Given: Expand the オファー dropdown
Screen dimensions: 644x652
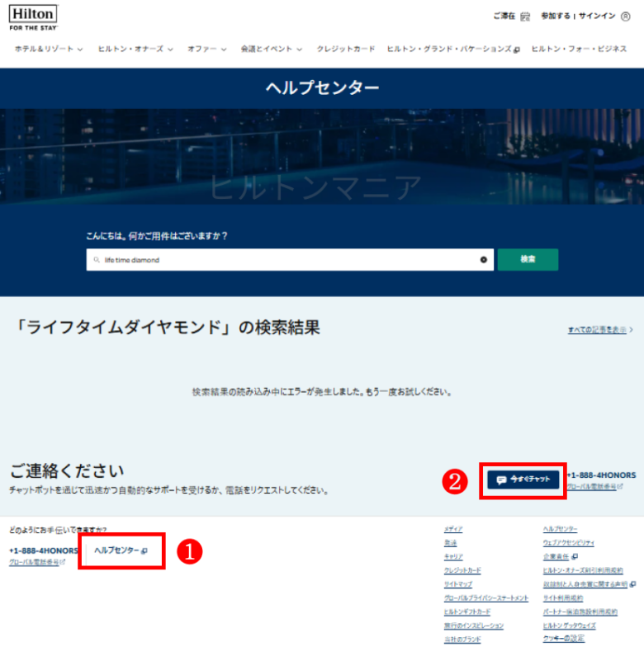Looking at the screenshot, I should [x=206, y=49].
